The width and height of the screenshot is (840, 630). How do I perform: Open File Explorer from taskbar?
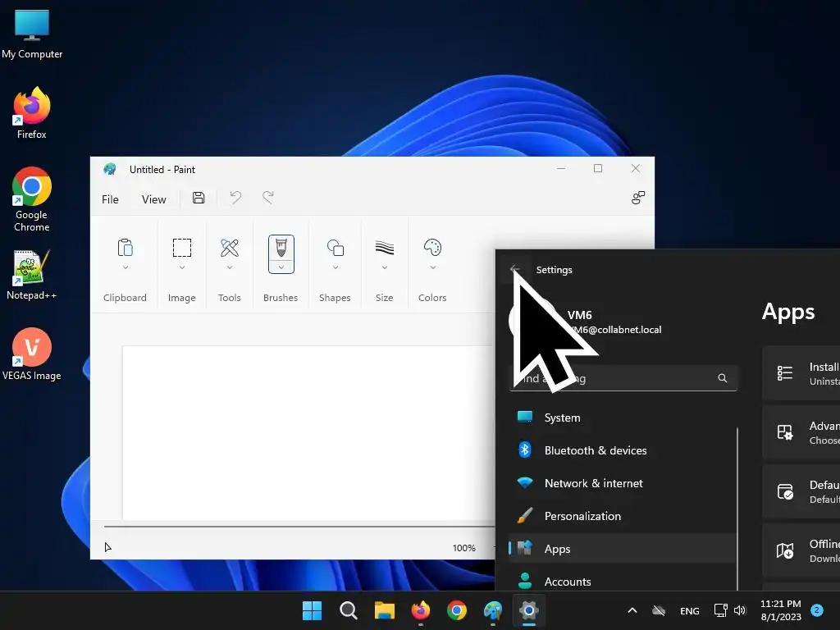coord(384,610)
